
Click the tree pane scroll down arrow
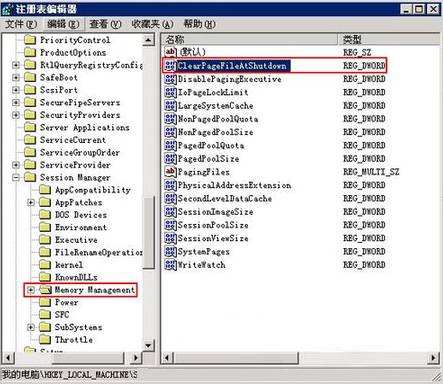(148, 346)
